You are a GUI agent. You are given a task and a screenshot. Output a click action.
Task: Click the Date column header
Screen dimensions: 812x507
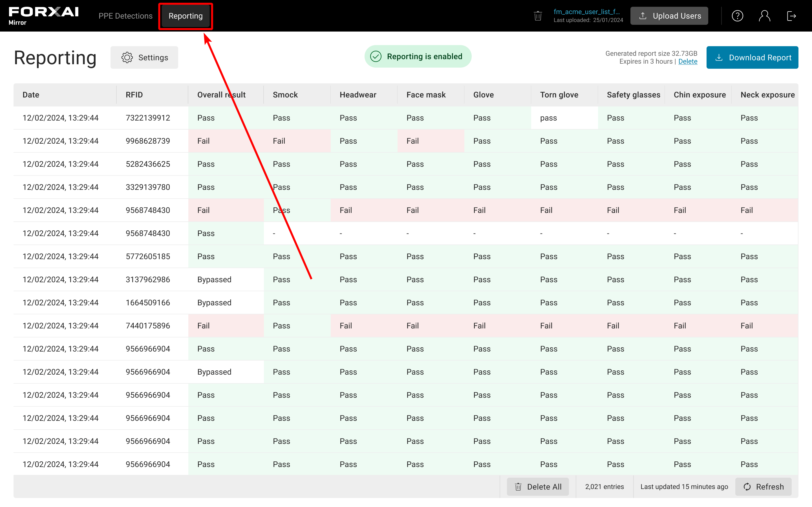coord(31,95)
